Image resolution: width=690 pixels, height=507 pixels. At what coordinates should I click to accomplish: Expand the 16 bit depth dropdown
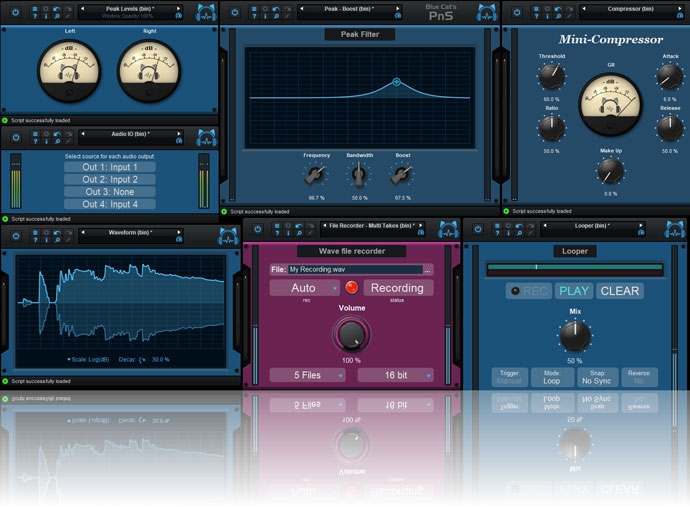coord(395,375)
